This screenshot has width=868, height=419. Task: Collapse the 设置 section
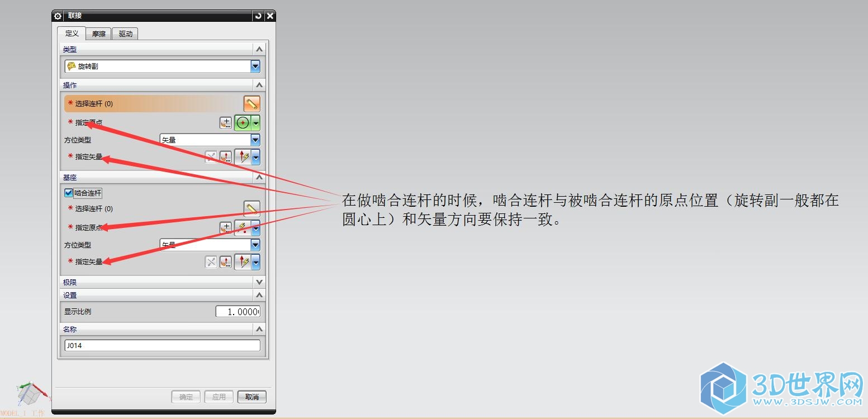[259, 295]
